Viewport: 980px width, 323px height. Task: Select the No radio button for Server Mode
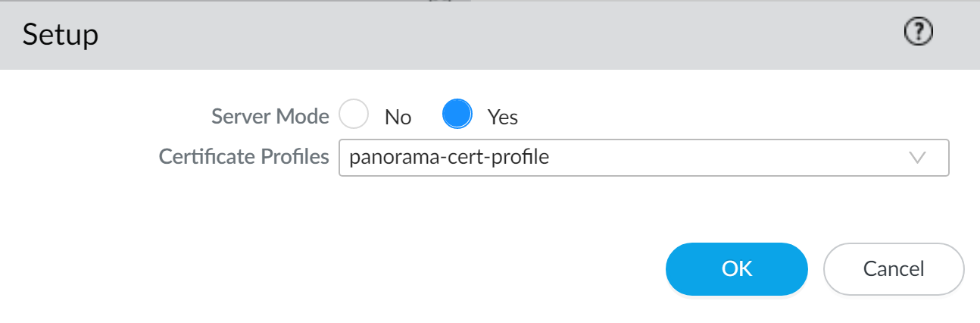pyautogui.click(x=354, y=116)
